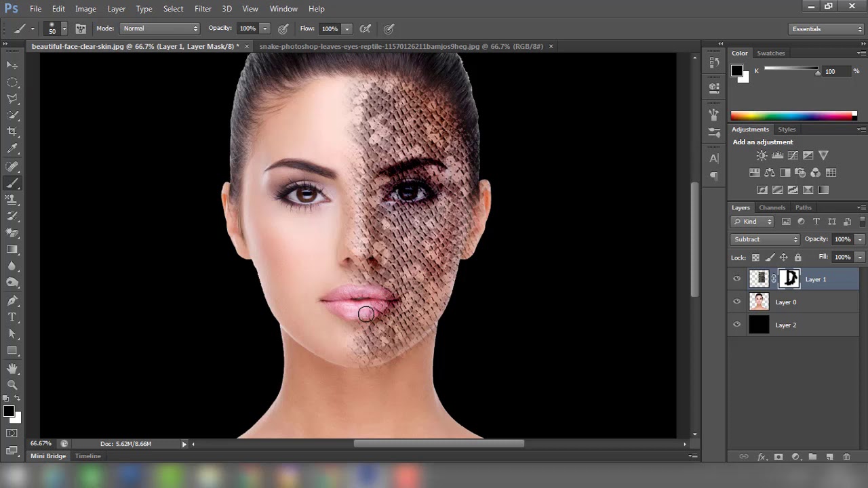868x488 pixels.
Task: Select the Layer 1 mask thumbnail
Action: tap(789, 279)
